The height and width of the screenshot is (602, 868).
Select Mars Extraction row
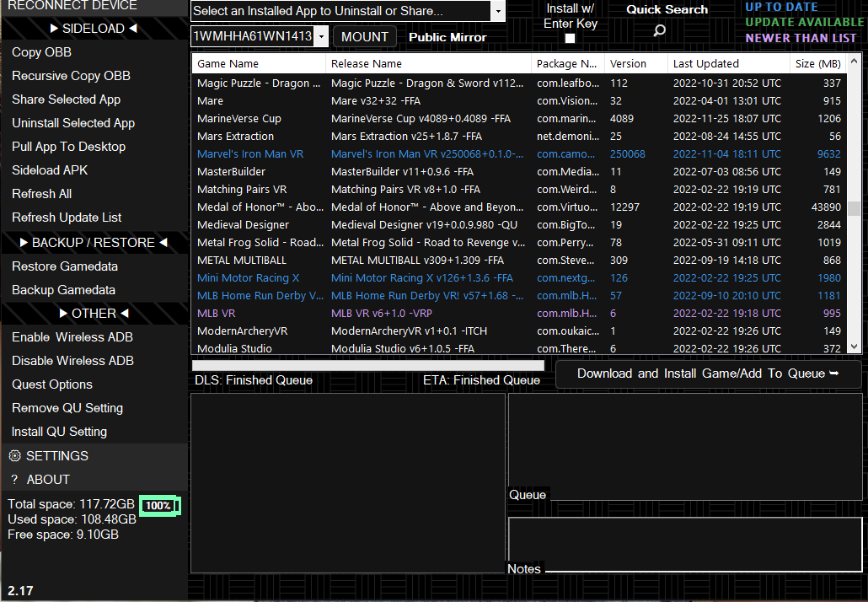pyautogui.click(x=519, y=137)
